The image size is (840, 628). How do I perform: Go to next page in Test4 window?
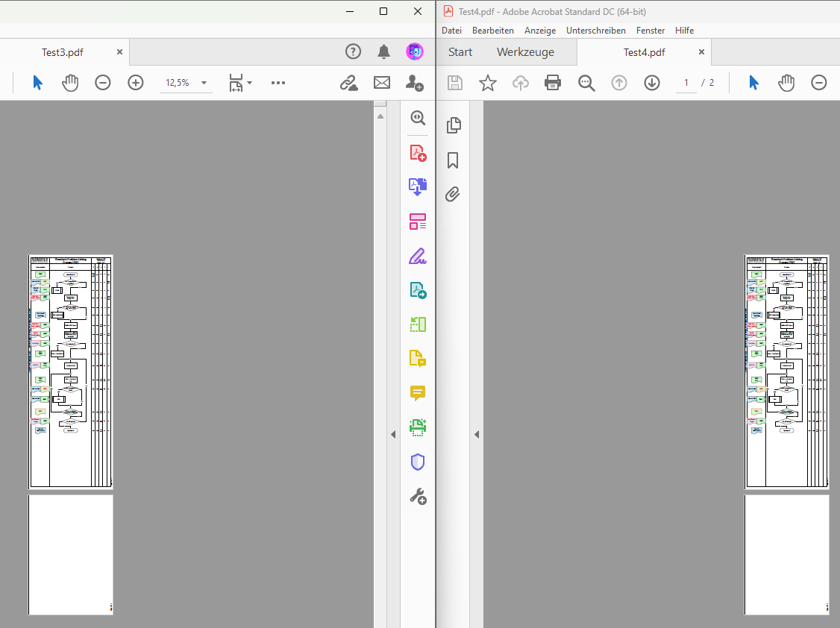[x=652, y=83]
